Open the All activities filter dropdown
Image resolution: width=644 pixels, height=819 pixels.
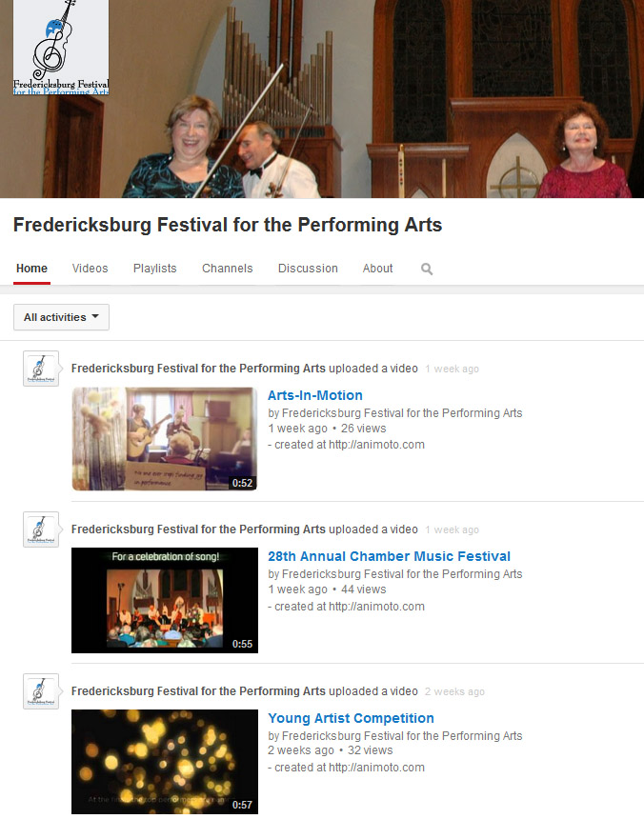coord(60,317)
